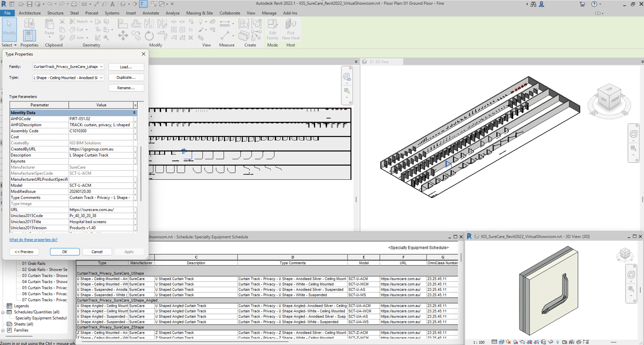Expand the Families node in Project Browser

[3, 330]
